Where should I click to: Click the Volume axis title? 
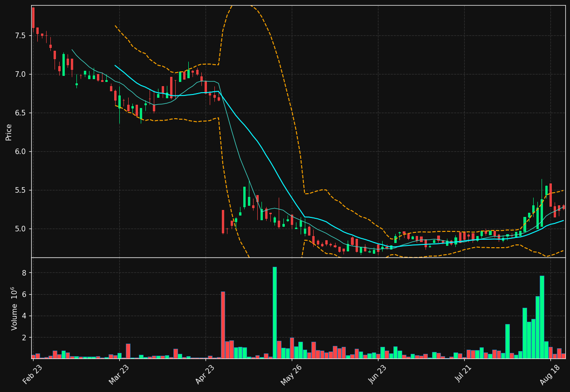click(14, 308)
